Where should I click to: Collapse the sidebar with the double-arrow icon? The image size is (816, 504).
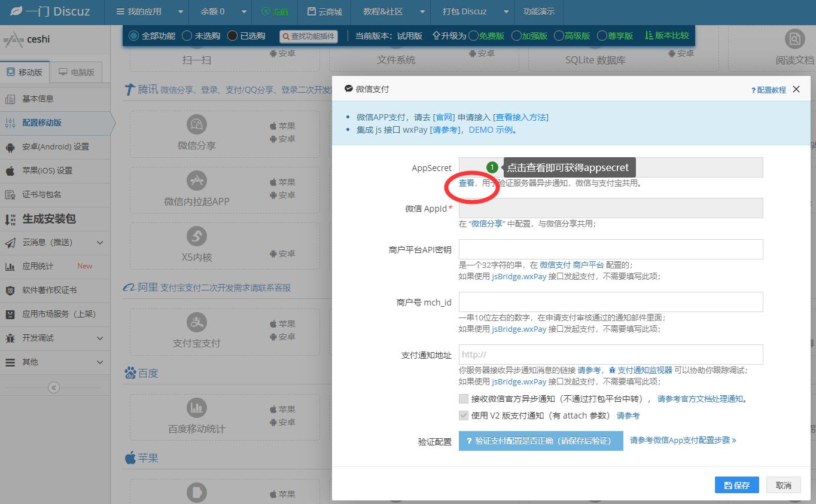pyautogui.click(x=54, y=387)
